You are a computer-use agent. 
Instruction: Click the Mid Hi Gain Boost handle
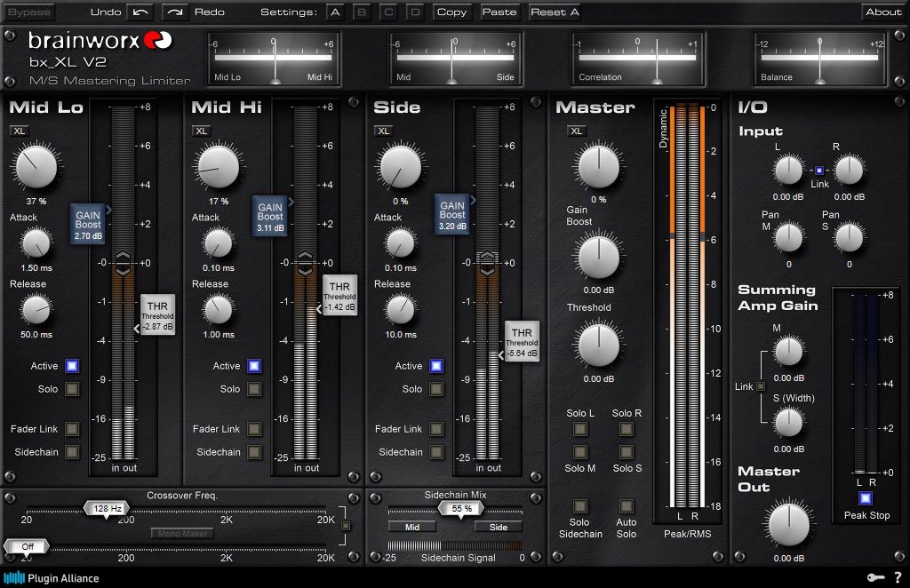pos(270,216)
